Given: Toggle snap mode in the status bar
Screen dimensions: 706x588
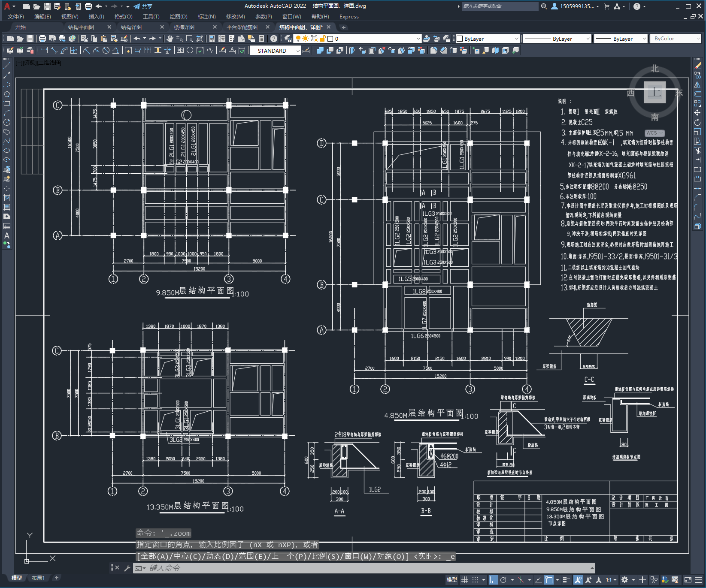Looking at the screenshot, I should tap(475, 580).
